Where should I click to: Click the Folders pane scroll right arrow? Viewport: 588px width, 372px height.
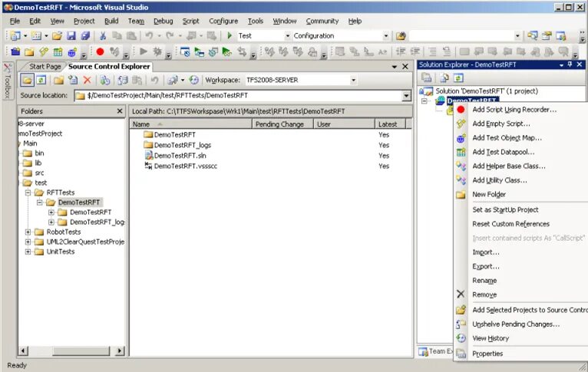coord(120,351)
